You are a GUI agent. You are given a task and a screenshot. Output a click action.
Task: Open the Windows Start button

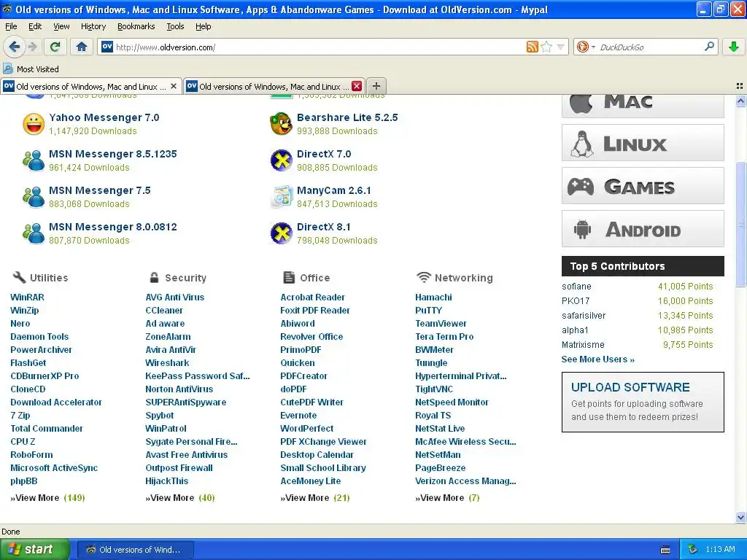(35, 549)
